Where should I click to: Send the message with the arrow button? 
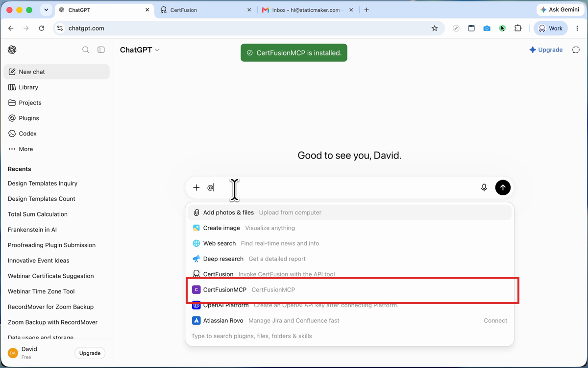click(503, 187)
